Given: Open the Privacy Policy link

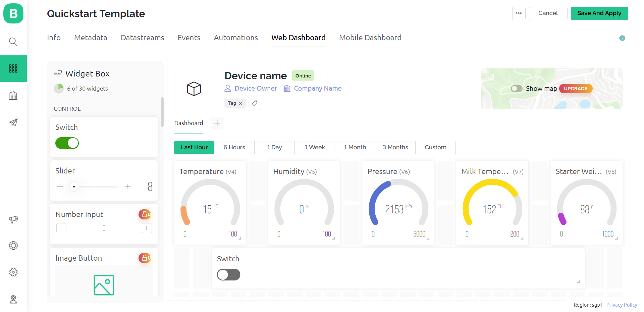Looking at the screenshot, I should (622, 305).
